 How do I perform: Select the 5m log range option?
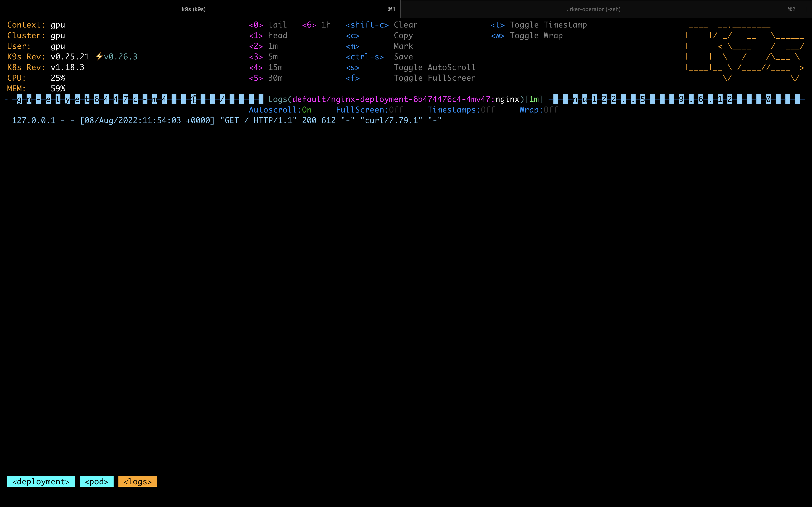click(x=264, y=57)
